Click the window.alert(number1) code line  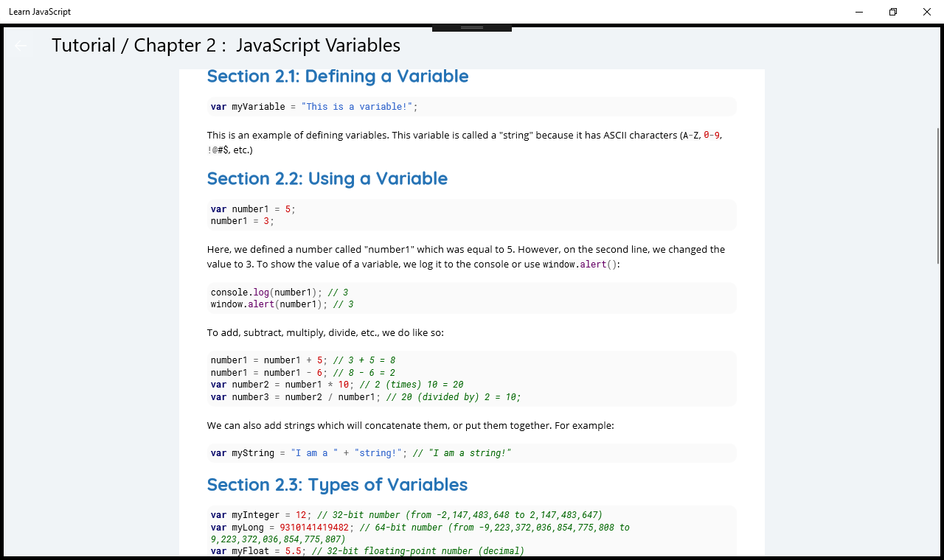coord(282,304)
